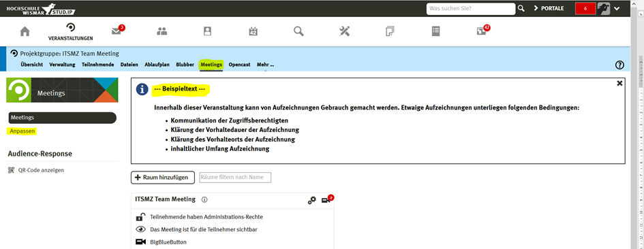This screenshot has height=249, width=644.
Task: Switch to the Opencast tab
Action: tap(239, 65)
